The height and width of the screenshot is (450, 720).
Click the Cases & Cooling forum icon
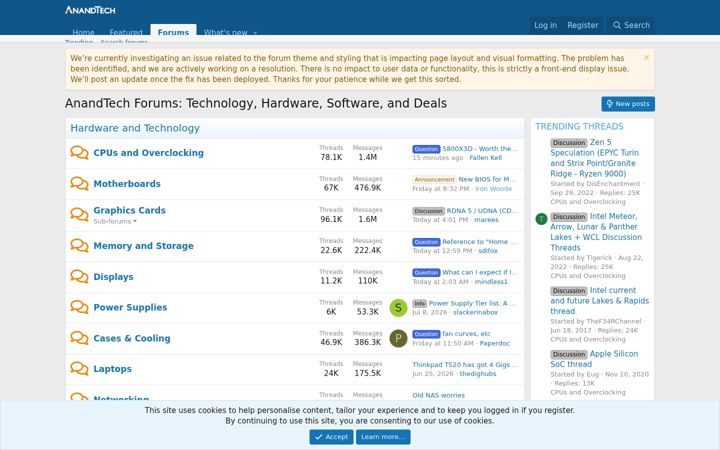[79, 338]
